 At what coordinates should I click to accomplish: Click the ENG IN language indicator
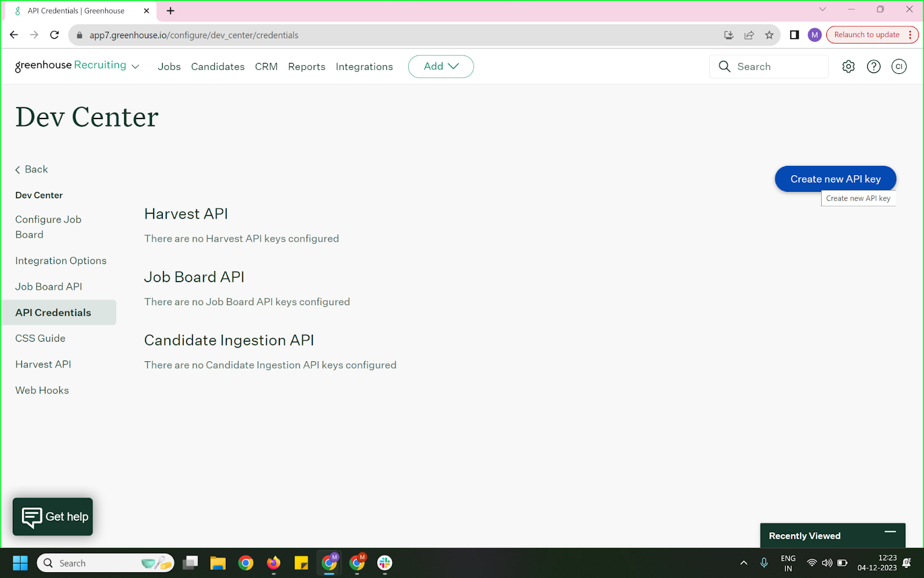pos(788,563)
